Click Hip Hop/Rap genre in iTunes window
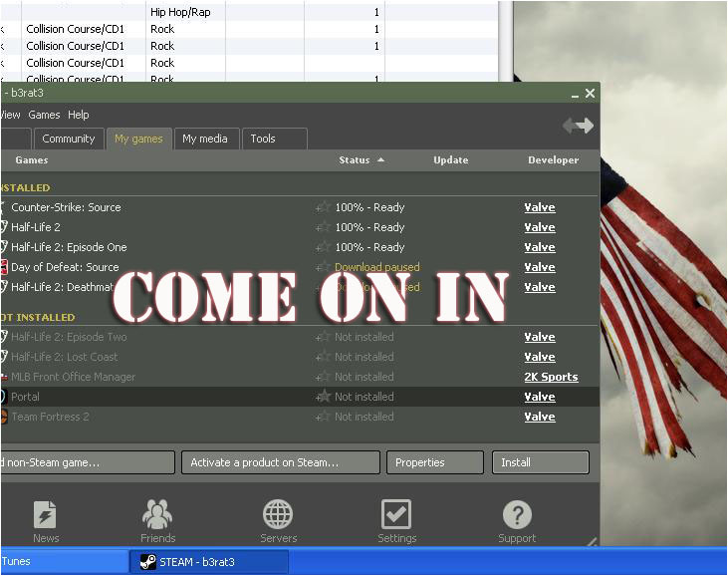This screenshot has width=728, height=576. (180, 12)
